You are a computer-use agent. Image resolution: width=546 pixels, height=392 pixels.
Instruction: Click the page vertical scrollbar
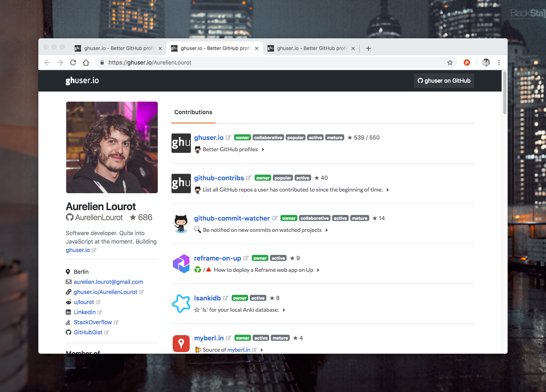(505, 93)
